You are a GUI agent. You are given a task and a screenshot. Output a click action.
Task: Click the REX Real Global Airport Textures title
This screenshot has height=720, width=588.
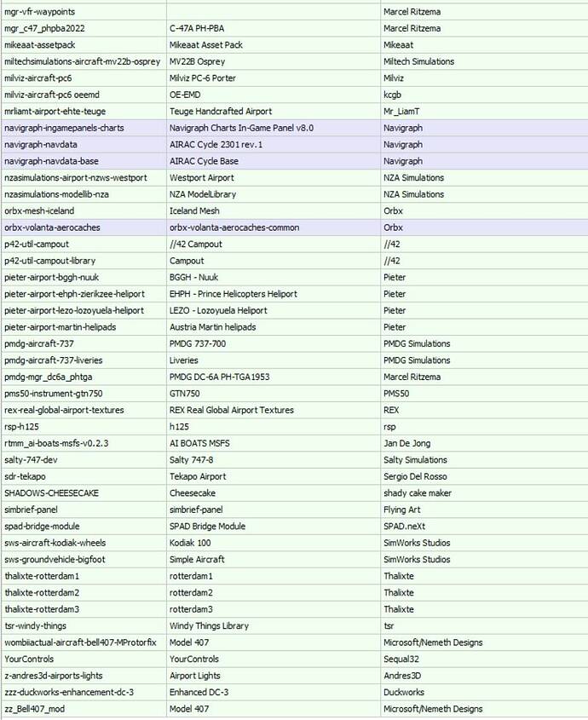232,410
